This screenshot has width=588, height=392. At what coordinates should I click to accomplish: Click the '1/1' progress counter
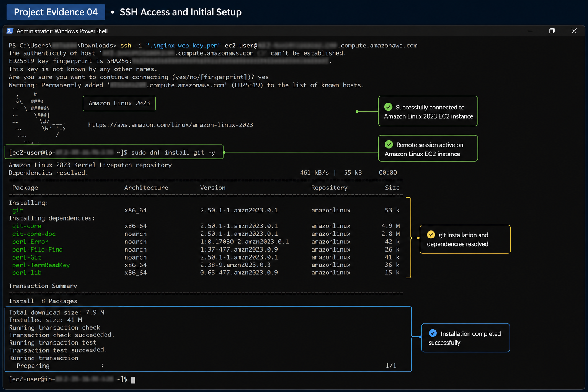pyautogui.click(x=391, y=366)
